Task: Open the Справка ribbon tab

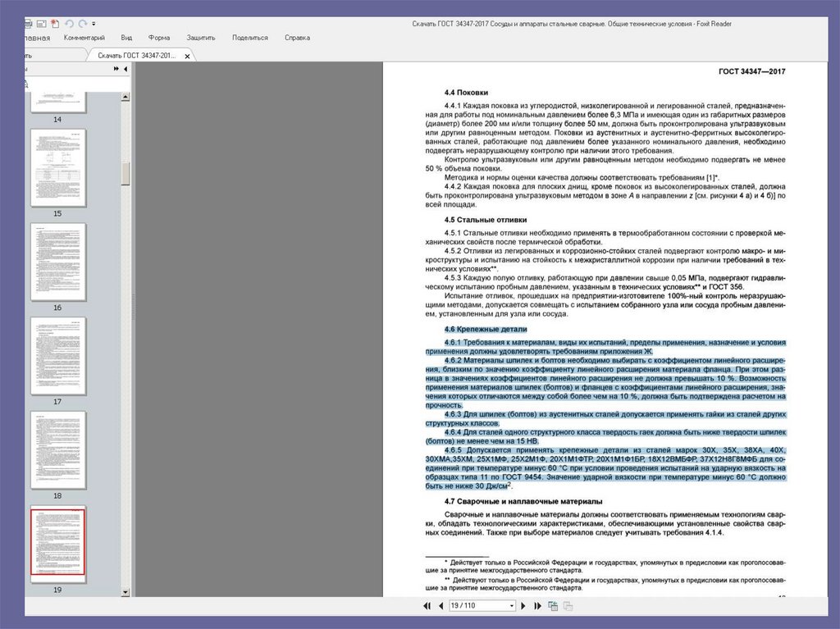Action: tap(297, 38)
